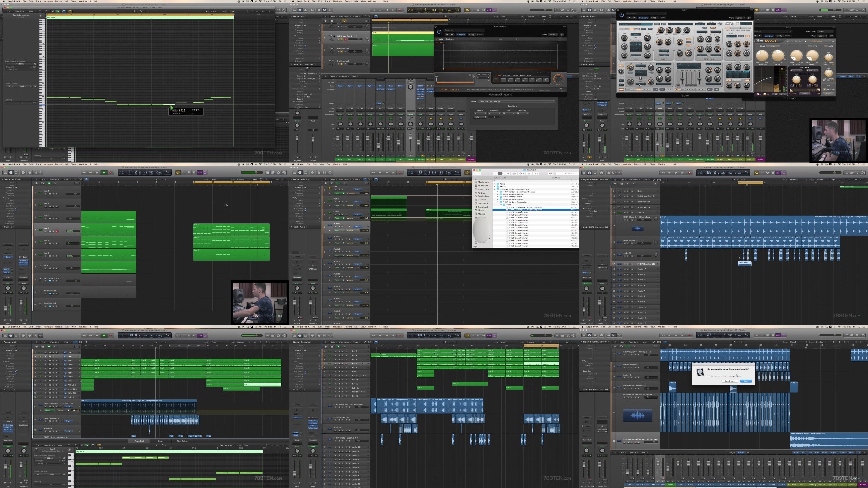This screenshot has width=868, height=488.
Task: Click the add track plus in VolumeShaper screenshot
Action: tap(326, 21)
